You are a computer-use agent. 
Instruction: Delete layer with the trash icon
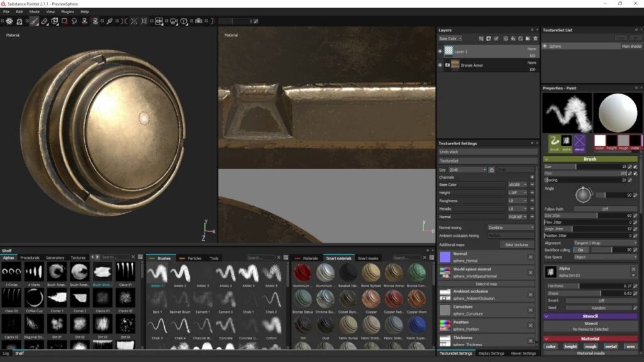click(x=535, y=38)
